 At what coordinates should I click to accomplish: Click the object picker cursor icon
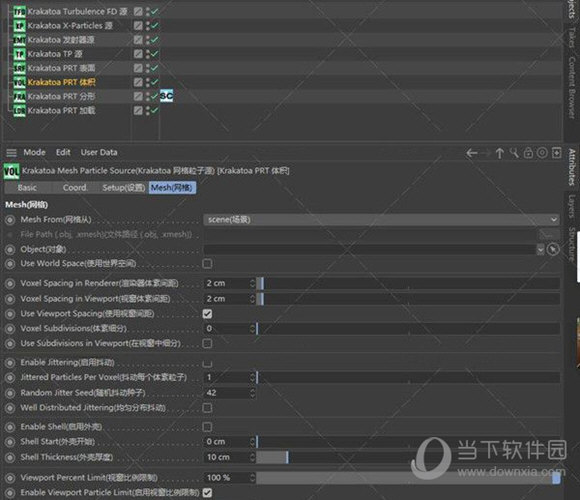tap(553, 250)
